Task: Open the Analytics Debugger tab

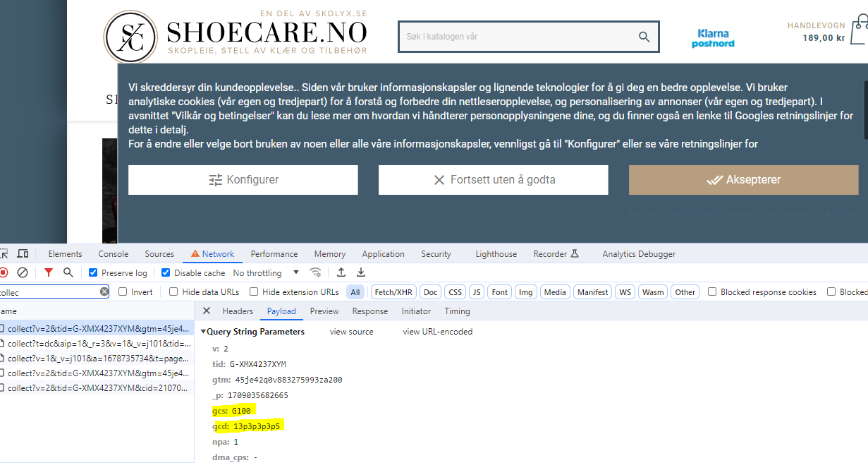Action: 639,254
